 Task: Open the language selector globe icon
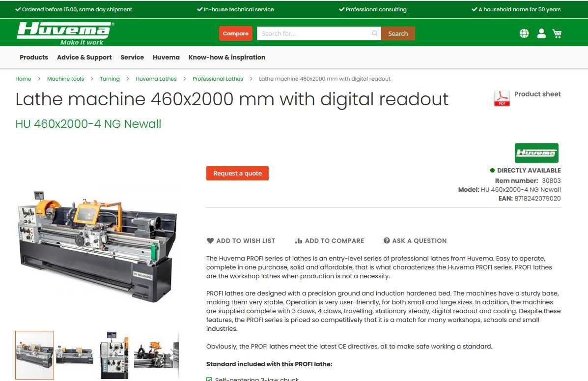click(x=524, y=33)
